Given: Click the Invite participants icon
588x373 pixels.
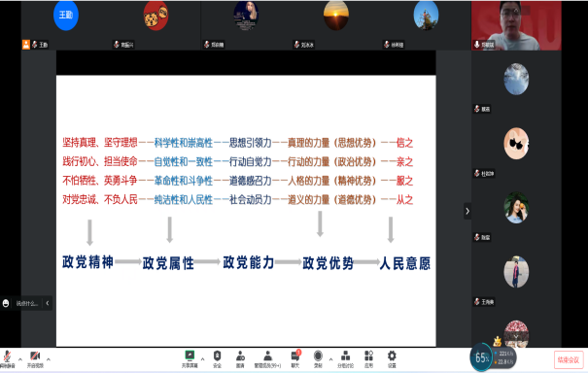Looking at the screenshot, I should (240, 358).
